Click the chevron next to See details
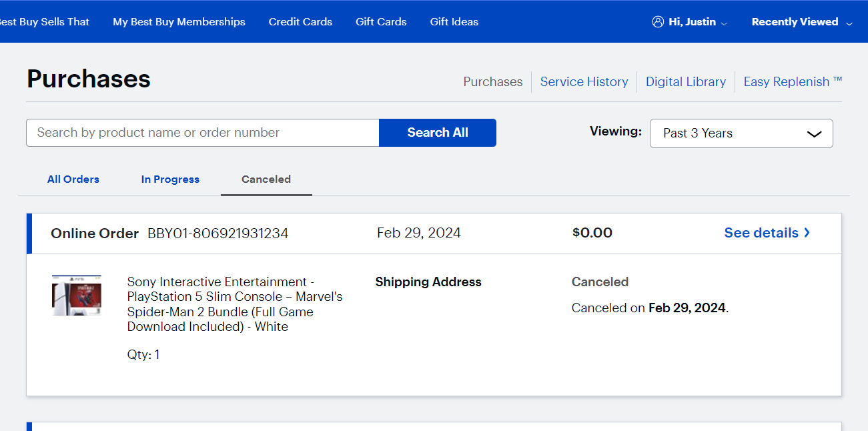This screenshot has width=868, height=431. (807, 233)
